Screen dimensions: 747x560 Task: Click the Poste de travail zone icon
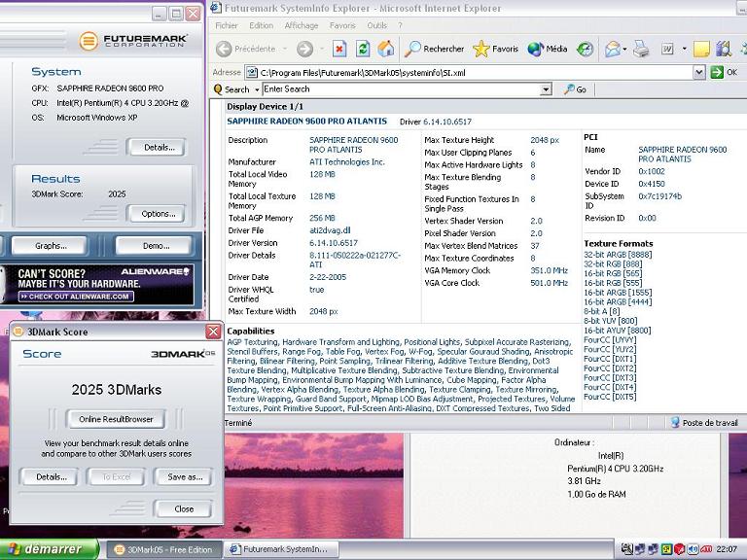(x=675, y=423)
